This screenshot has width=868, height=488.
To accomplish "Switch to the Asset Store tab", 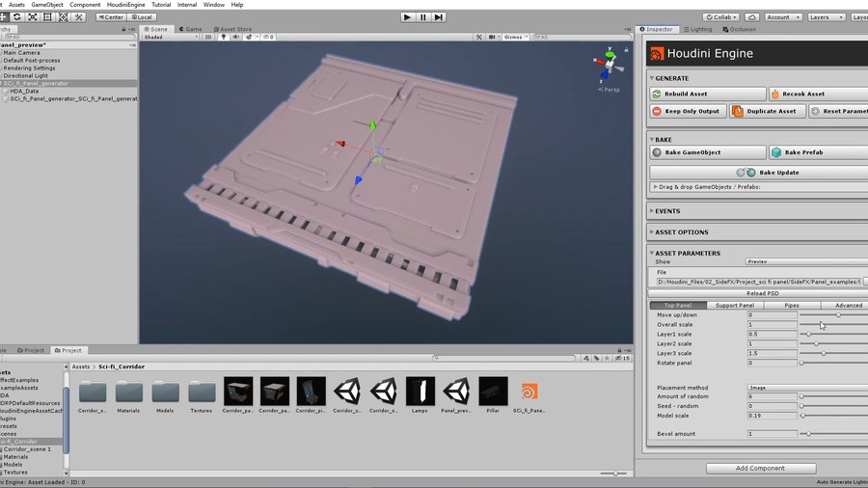I will pos(233,29).
